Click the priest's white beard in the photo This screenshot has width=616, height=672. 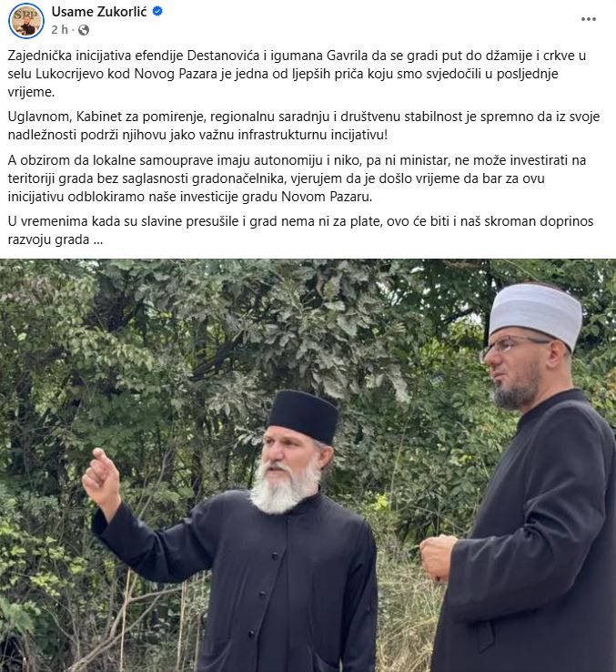(x=285, y=490)
